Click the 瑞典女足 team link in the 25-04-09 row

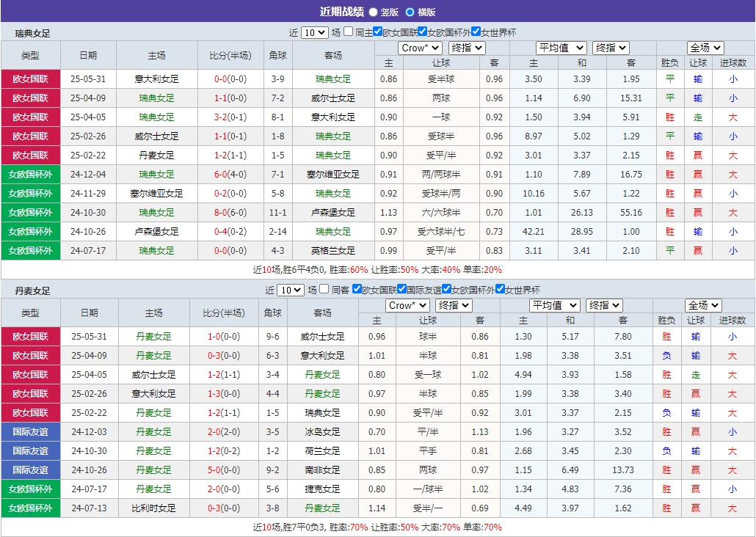[155, 98]
